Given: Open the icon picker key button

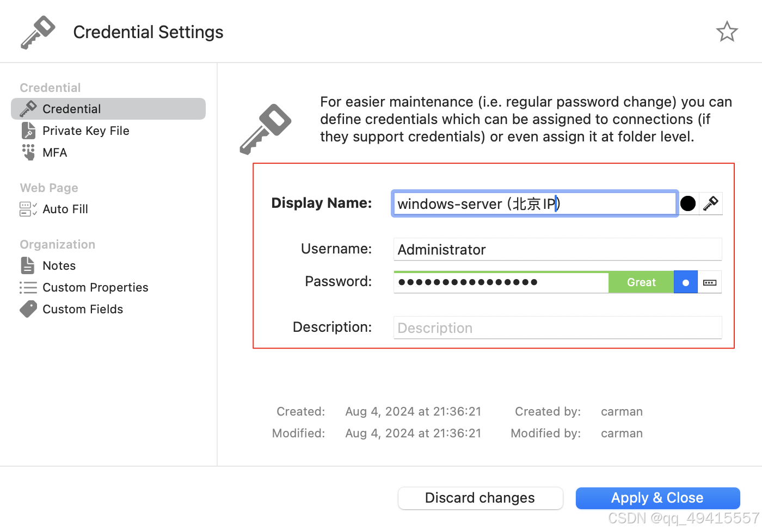Looking at the screenshot, I should [x=711, y=203].
